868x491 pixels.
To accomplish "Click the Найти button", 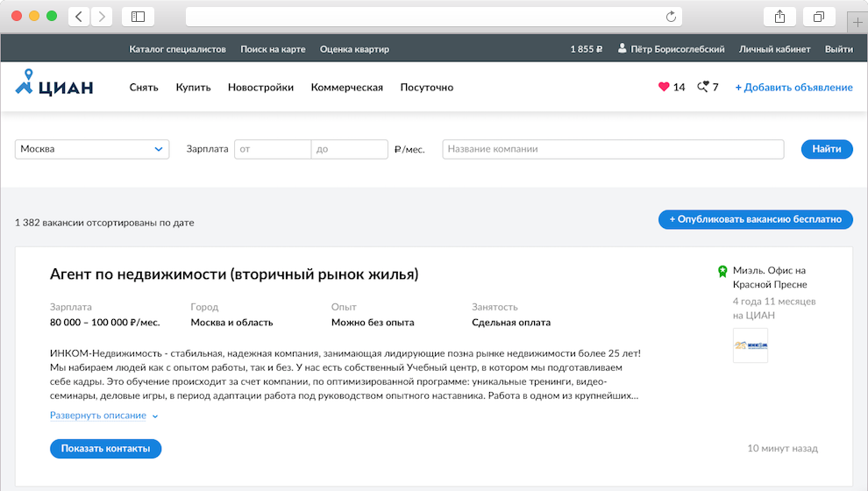I will pyautogui.click(x=827, y=149).
